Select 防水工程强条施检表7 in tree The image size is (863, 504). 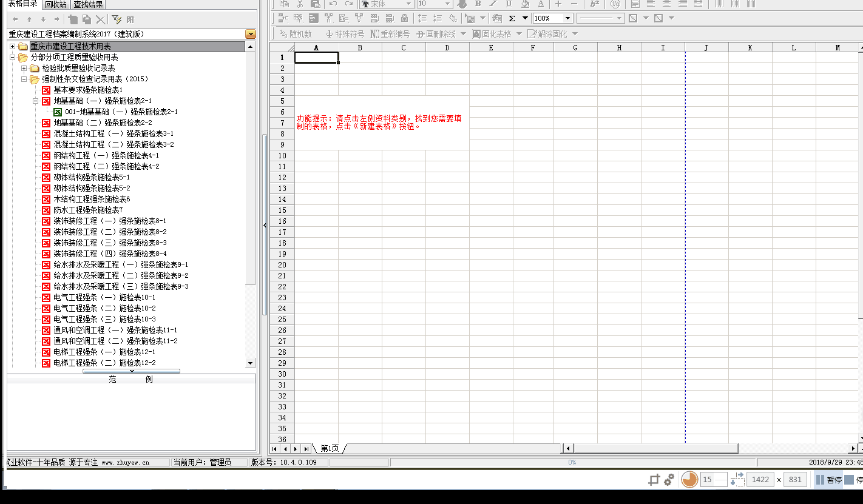point(87,210)
